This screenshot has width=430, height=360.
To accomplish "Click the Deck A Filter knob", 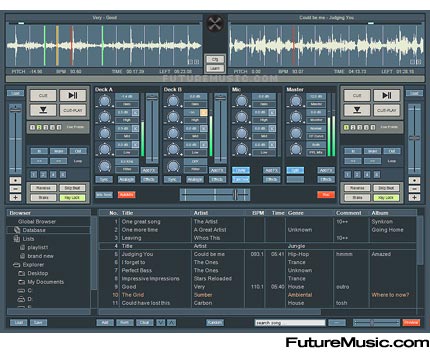I will [x=105, y=166].
